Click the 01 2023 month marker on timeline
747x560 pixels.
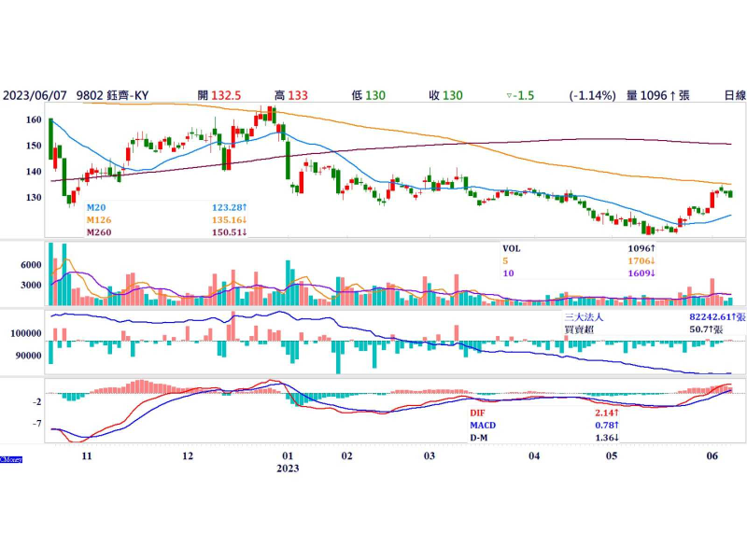point(288,463)
